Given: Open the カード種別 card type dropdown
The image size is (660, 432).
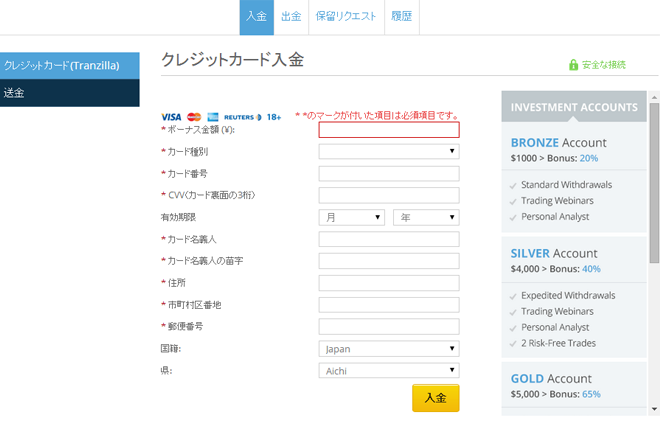Looking at the screenshot, I should (388, 152).
